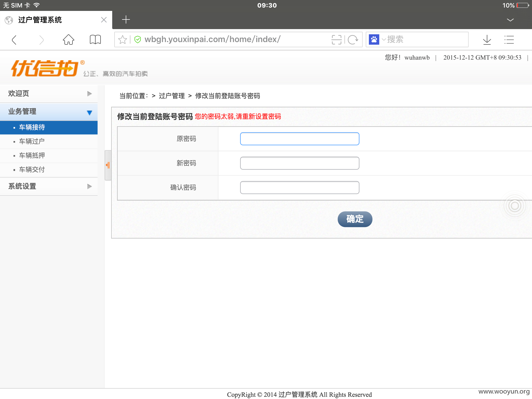Tap the battery indicator in status bar
532x399 pixels.
[x=523, y=5]
